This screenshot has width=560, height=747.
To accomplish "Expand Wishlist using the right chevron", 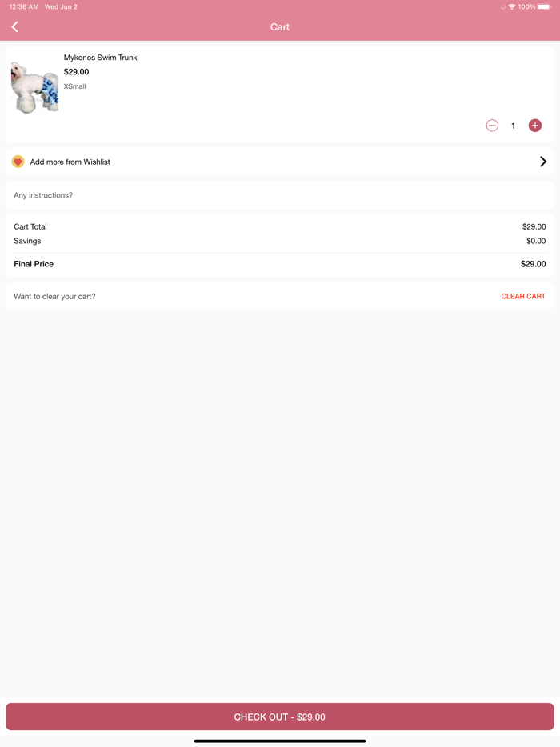I will pyautogui.click(x=543, y=162).
